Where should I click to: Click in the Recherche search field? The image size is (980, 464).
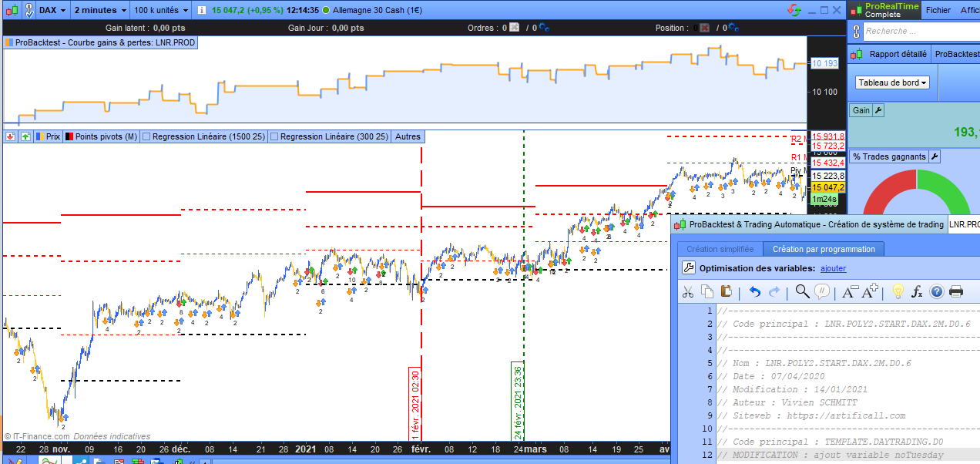[x=921, y=31]
